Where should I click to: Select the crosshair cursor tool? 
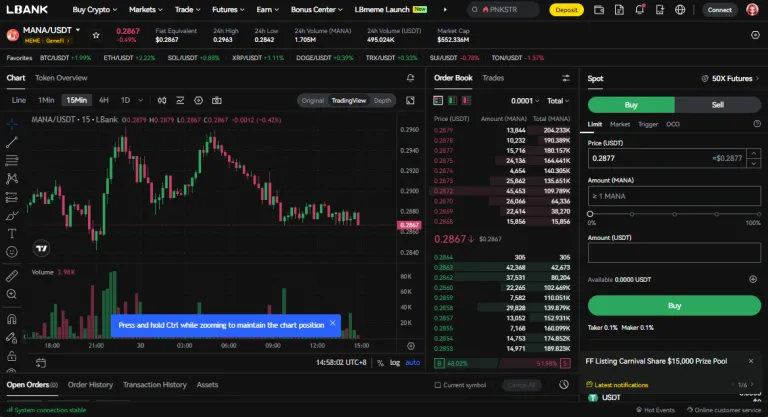(x=12, y=124)
